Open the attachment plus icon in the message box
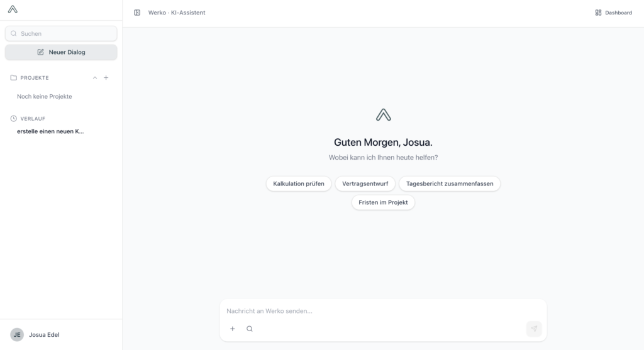This screenshot has height=350, width=644. pos(233,329)
